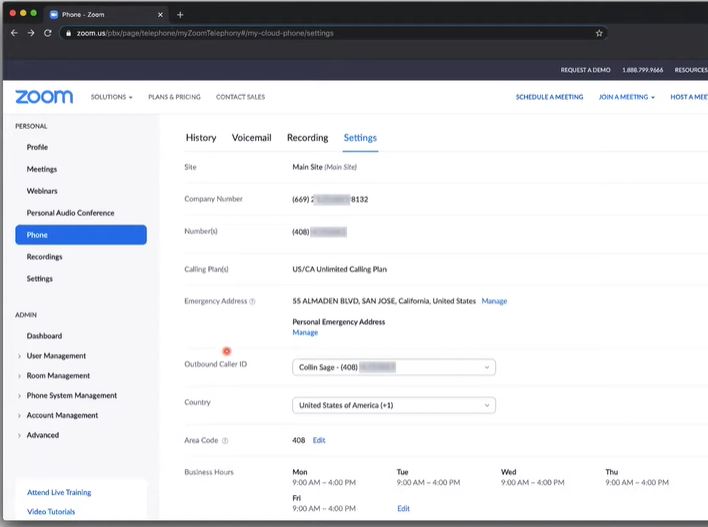Click Schedule a Meeting link
Screen dimensions: 708x527
[x=550, y=97]
